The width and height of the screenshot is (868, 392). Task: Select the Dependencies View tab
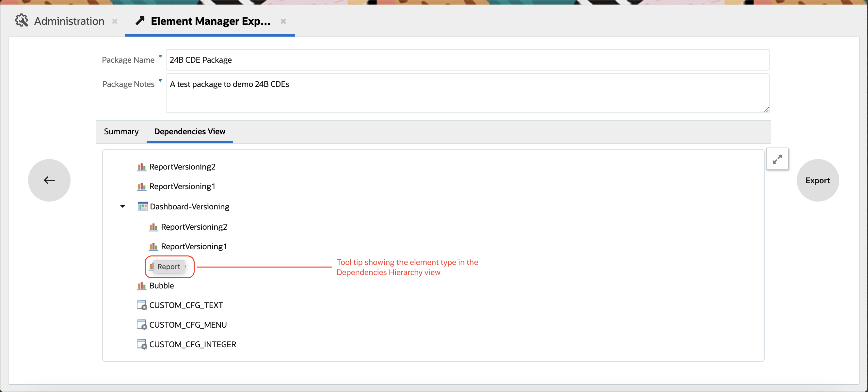(189, 131)
